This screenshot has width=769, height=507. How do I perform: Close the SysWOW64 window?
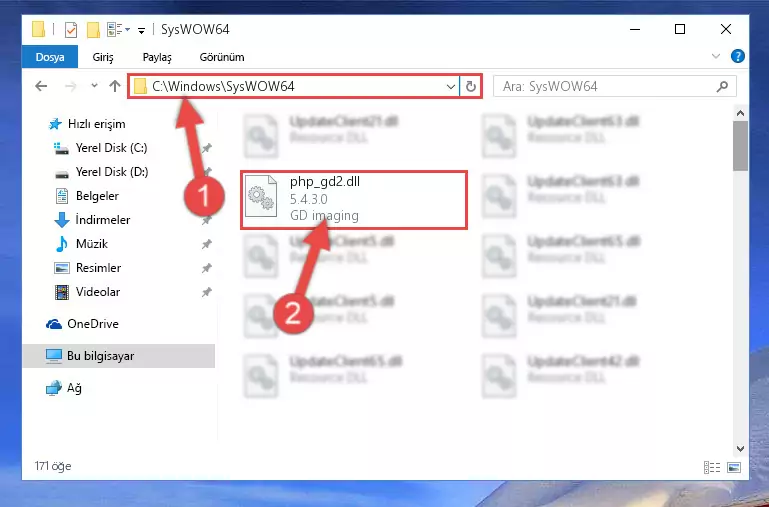pos(726,29)
